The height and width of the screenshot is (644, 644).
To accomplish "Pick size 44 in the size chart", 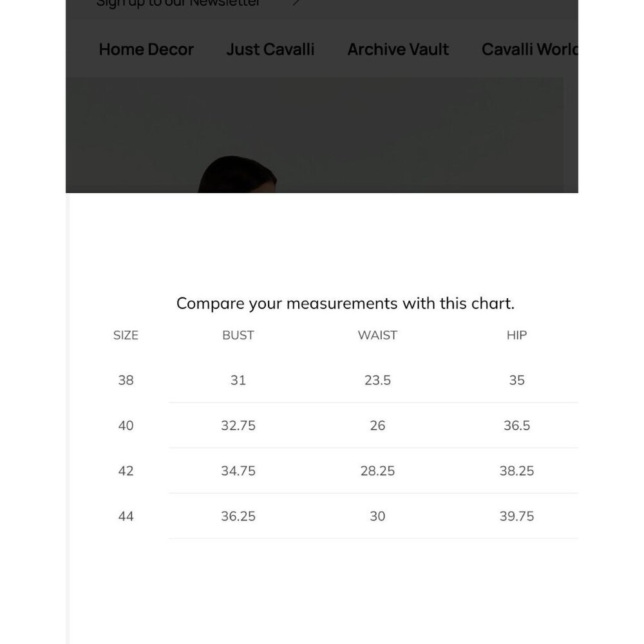I will click(126, 516).
